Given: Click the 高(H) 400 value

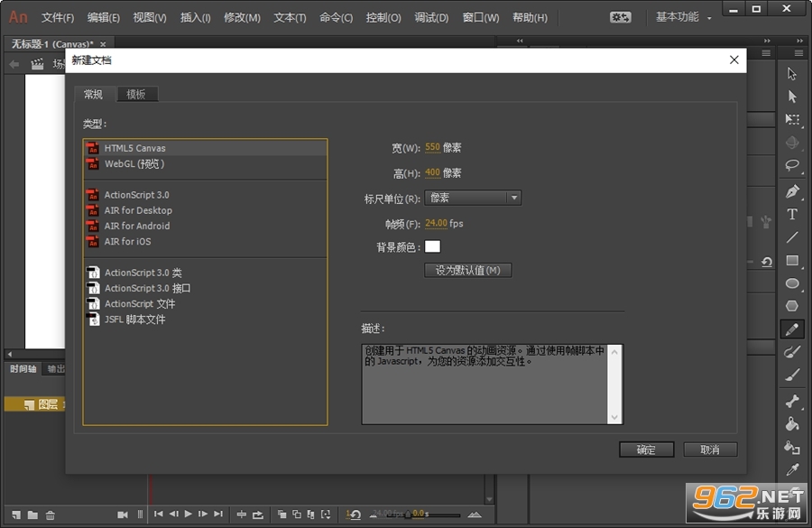Looking at the screenshot, I should pyautogui.click(x=432, y=172).
